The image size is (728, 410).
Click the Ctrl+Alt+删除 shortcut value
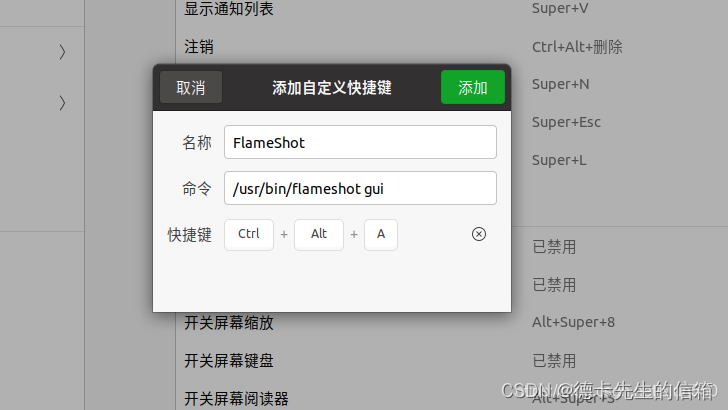pyautogui.click(x=577, y=47)
